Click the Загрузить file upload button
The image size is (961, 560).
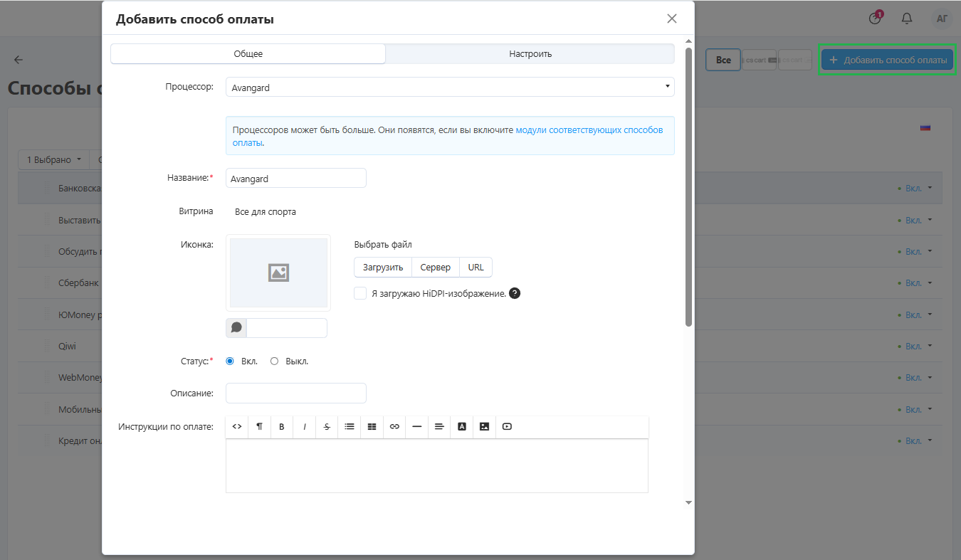tap(383, 268)
